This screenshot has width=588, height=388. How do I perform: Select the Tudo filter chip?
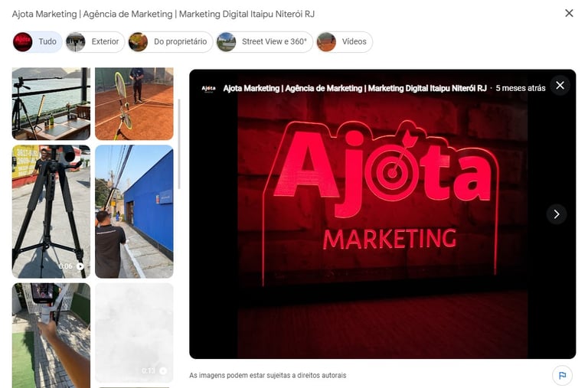click(37, 41)
